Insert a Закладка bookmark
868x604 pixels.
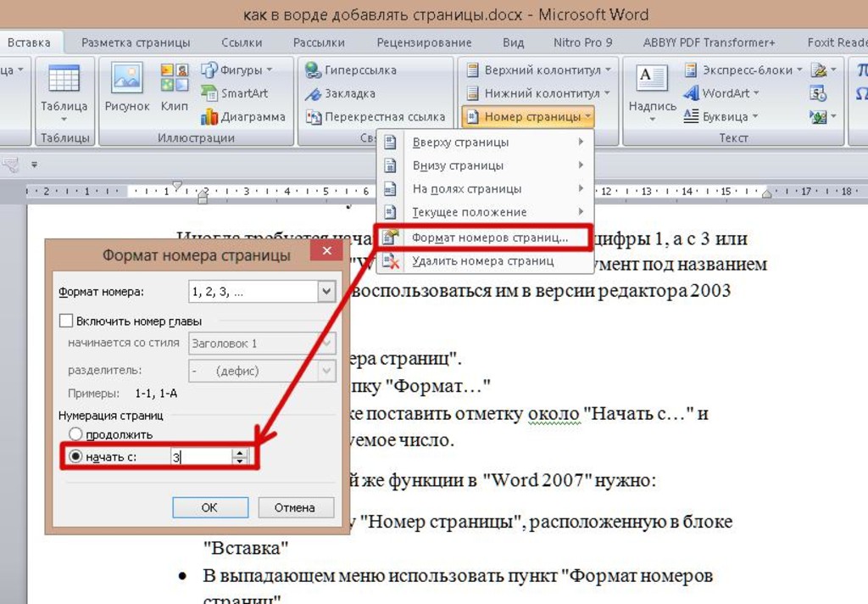[341, 93]
